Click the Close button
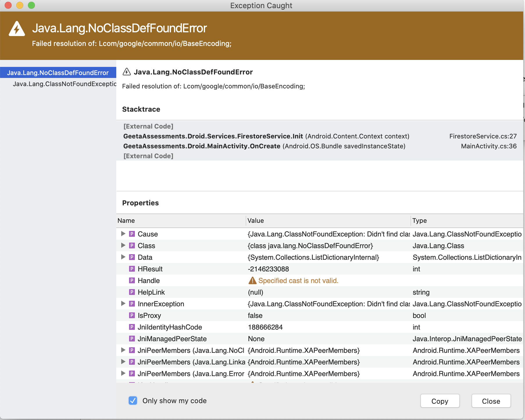This screenshot has height=420, width=525. [491, 401]
